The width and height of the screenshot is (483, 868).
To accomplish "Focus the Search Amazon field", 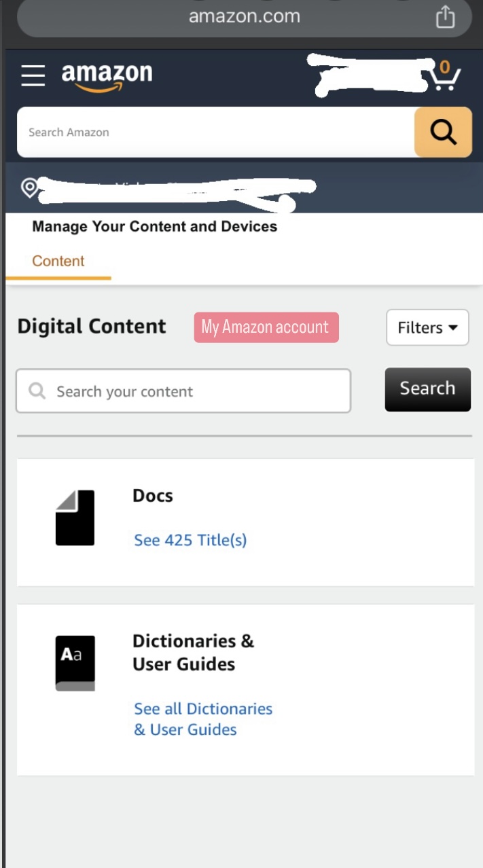I will [x=216, y=132].
